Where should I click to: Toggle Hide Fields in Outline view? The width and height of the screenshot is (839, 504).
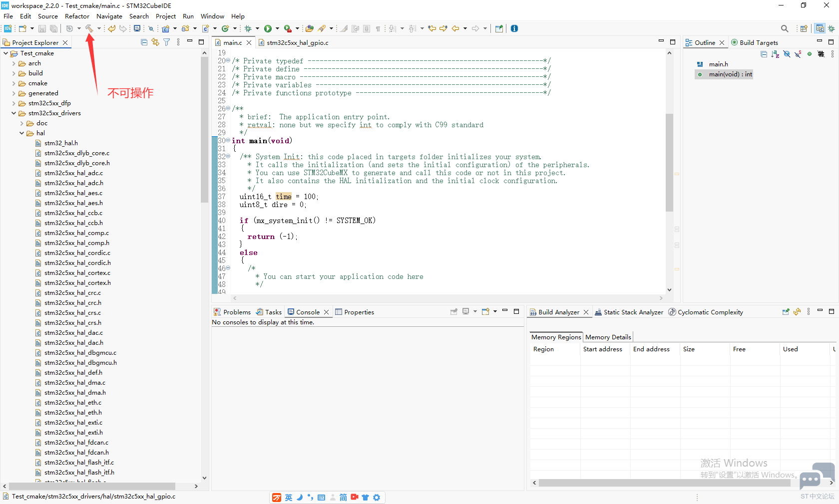point(787,54)
